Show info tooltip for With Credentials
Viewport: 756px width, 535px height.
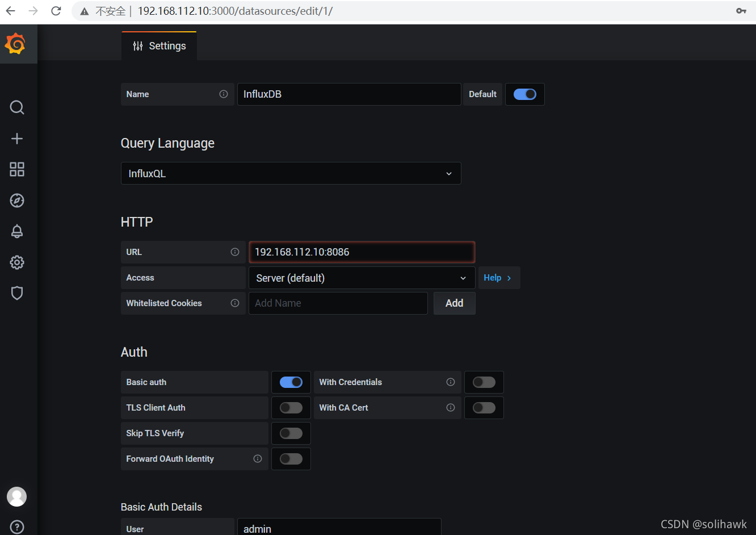tap(451, 382)
